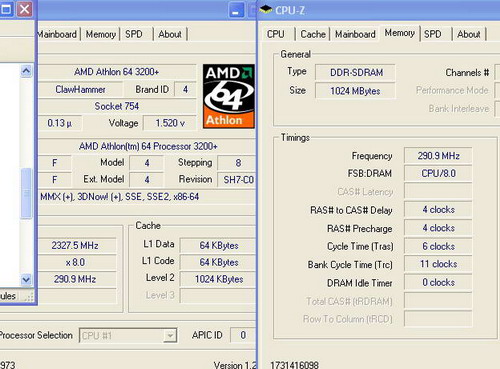Minimize the left CPU-Z window
Screen dimensions: 500x369
[x=236, y=11]
